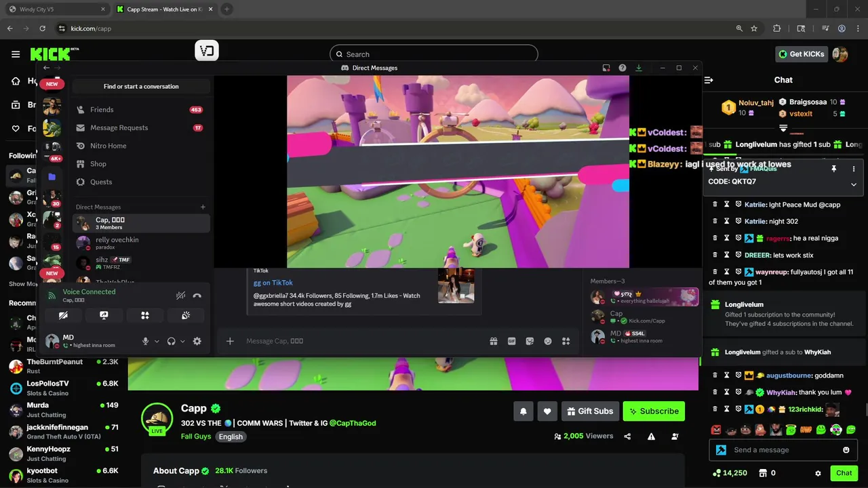The width and height of the screenshot is (868, 488).
Task: Open the Discord emoji picker
Action: coord(548,341)
